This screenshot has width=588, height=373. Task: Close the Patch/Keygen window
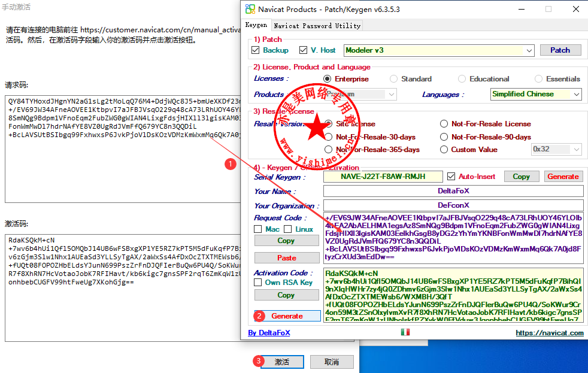pos(576,9)
